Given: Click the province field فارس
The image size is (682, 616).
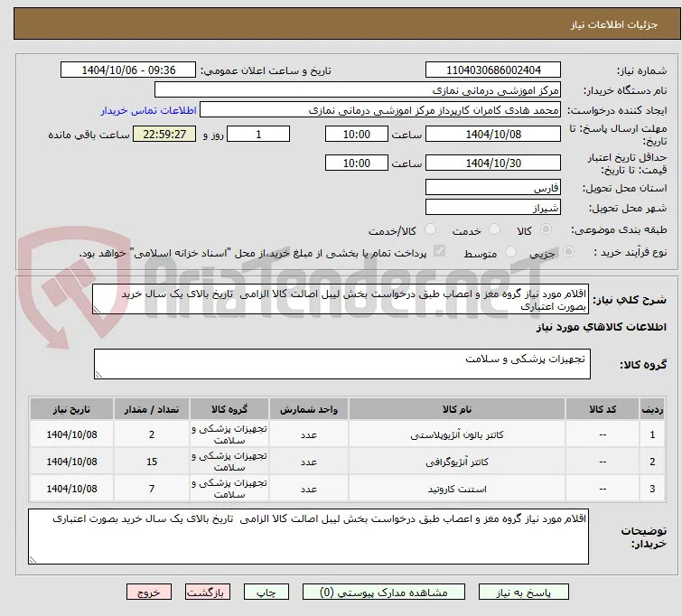Looking at the screenshot, I should pos(493,188).
